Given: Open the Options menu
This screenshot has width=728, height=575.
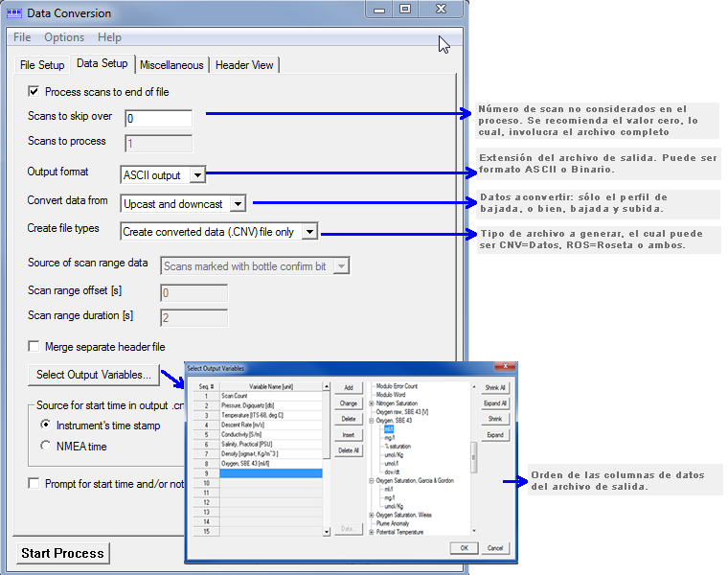Looking at the screenshot, I should tap(64, 37).
